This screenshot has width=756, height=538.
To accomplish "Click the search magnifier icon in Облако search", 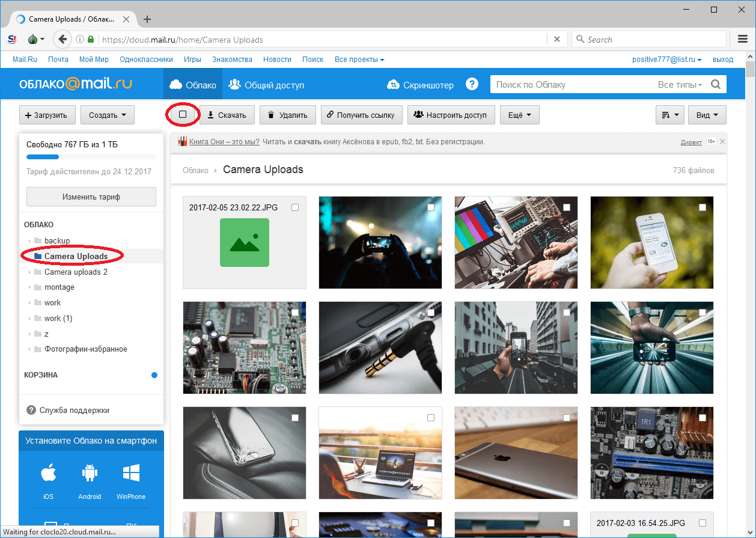I will coord(715,85).
